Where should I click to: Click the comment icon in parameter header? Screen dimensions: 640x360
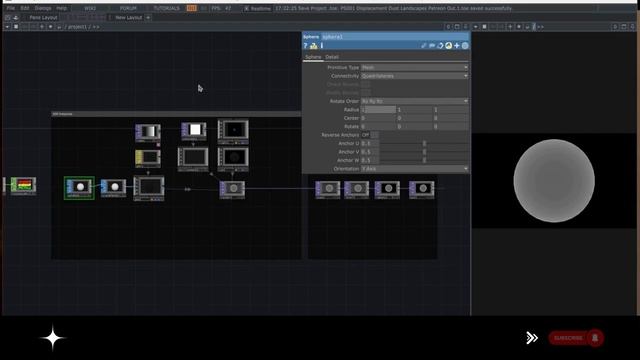pos(432,46)
